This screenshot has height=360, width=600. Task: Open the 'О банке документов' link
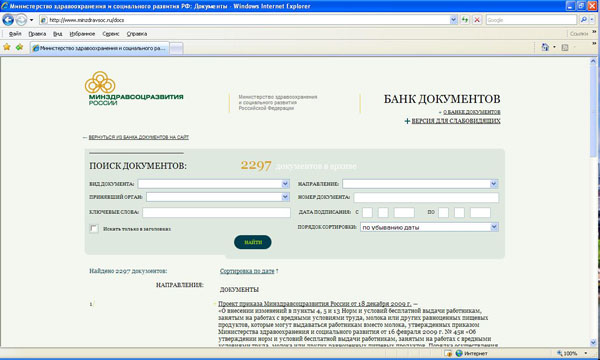471,112
